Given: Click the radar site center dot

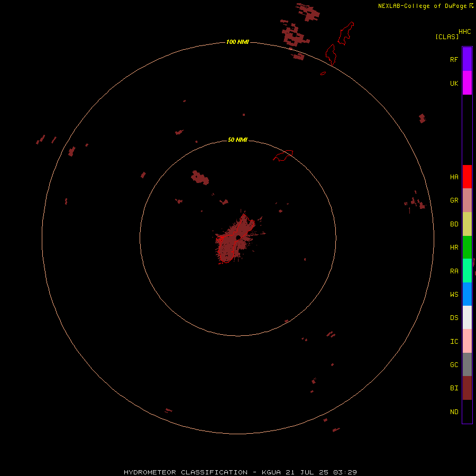Looking at the screenshot, I should click(x=239, y=237).
